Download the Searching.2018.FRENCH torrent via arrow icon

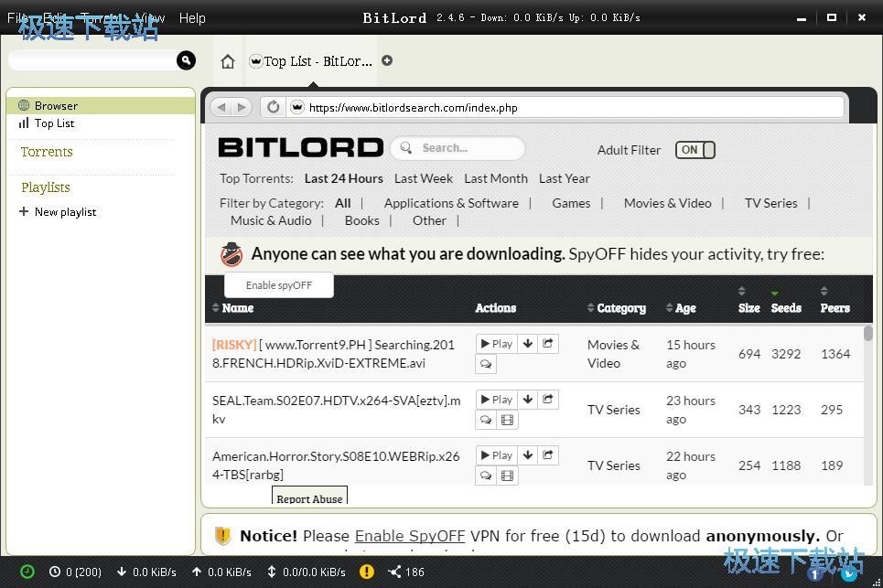click(528, 344)
